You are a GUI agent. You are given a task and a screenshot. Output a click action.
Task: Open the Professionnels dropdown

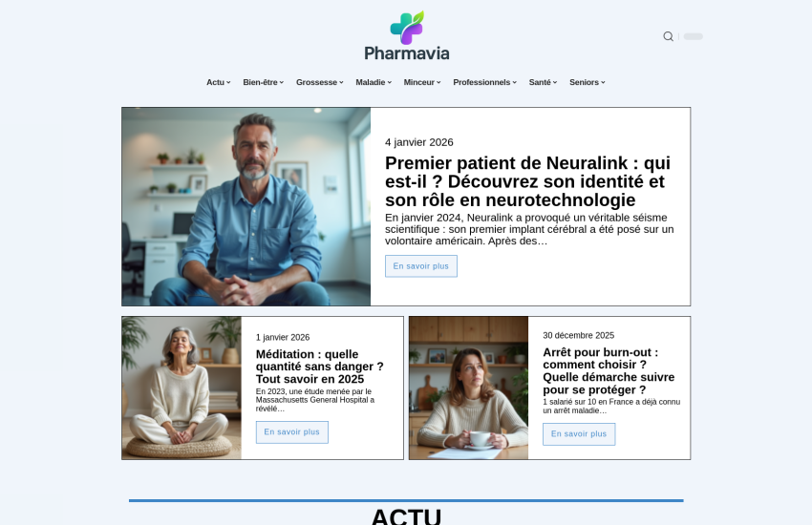[484, 82]
